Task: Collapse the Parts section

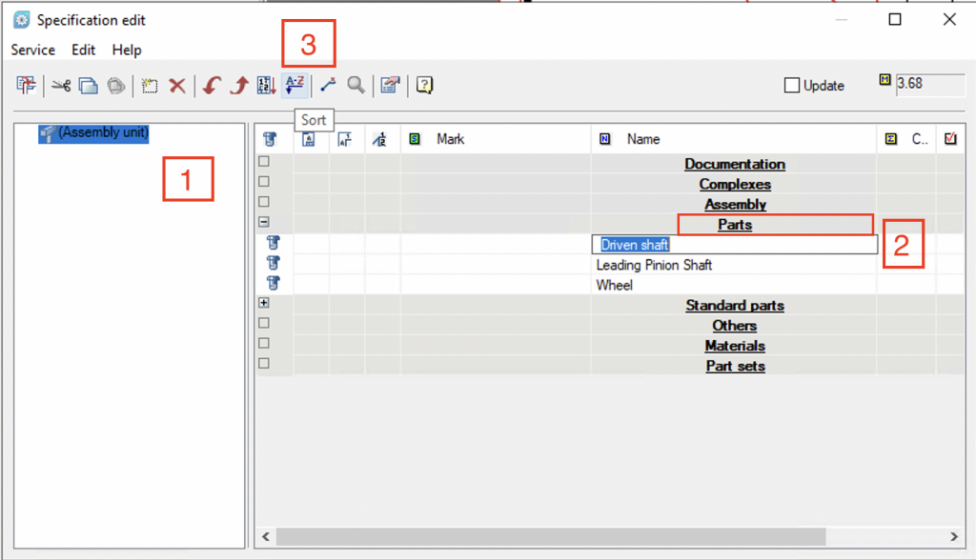Action: pos(264,223)
